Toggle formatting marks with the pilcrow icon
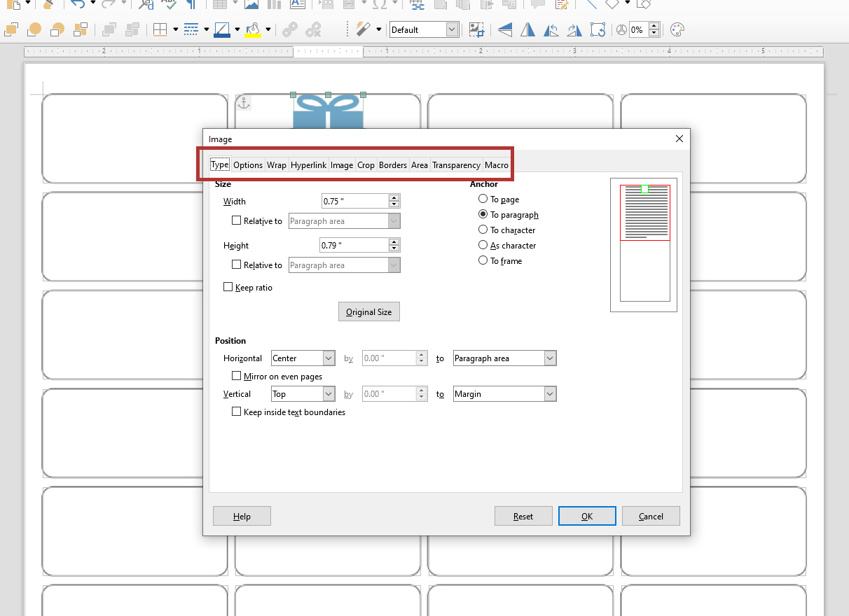 pos(192,5)
